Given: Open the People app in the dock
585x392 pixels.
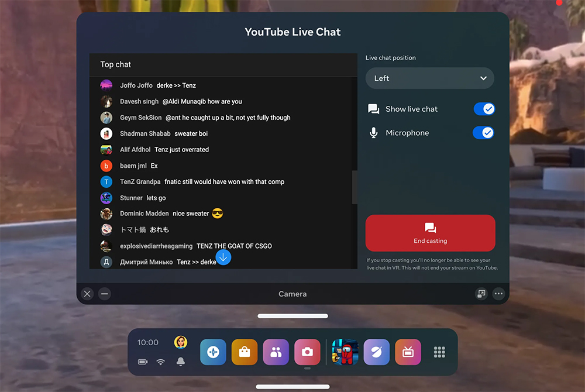Looking at the screenshot, I should tap(276, 352).
